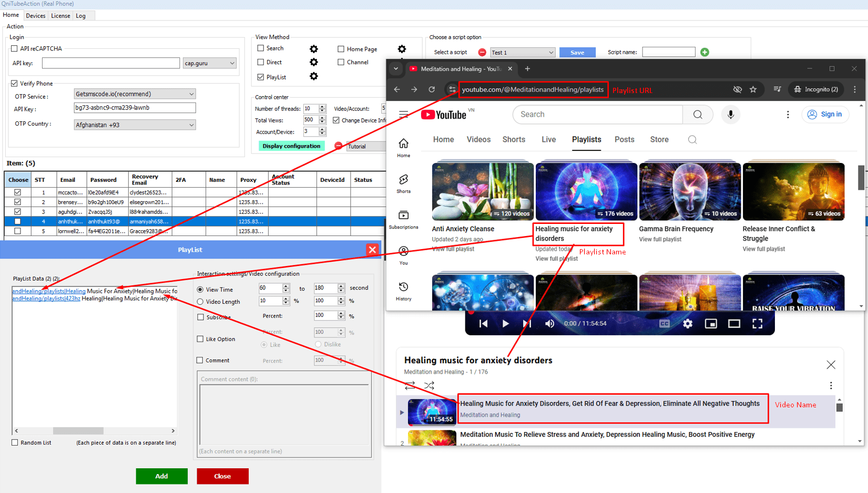868x493 pixels.
Task: Toggle shuffle on the playlist panel
Action: pyautogui.click(x=430, y=385)
